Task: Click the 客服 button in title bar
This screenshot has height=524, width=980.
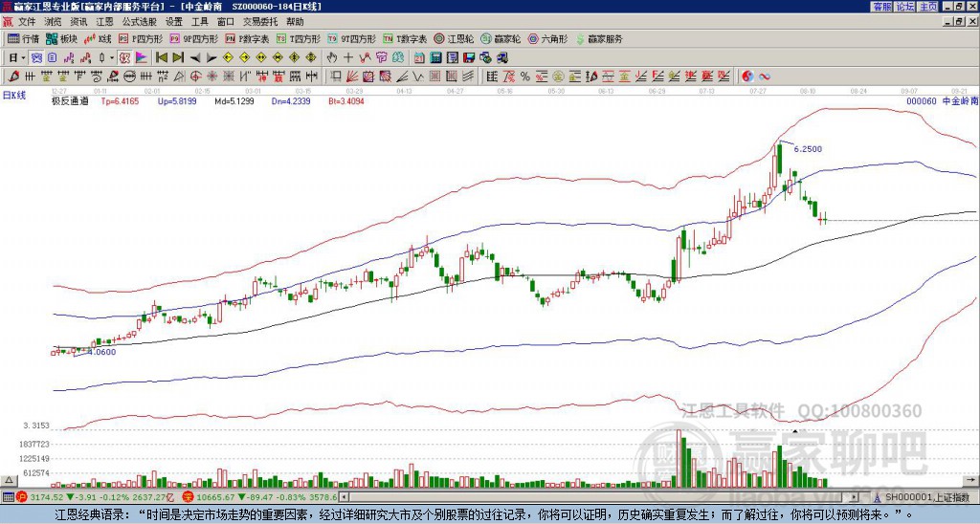Action: pyautogui.click(x=882, y=7)
